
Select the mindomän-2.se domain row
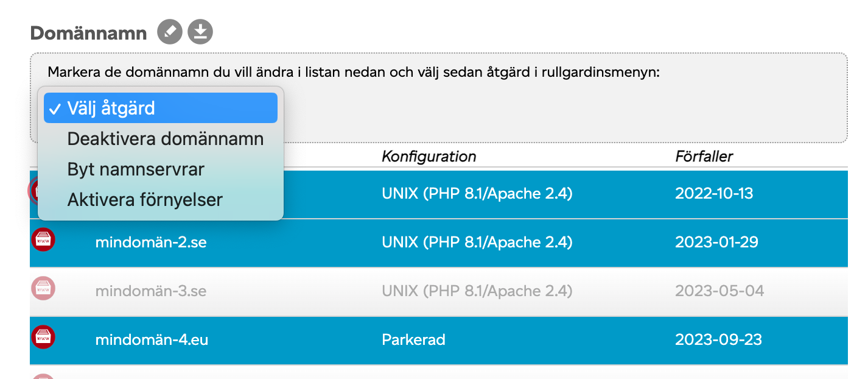[x=438, y=243]
